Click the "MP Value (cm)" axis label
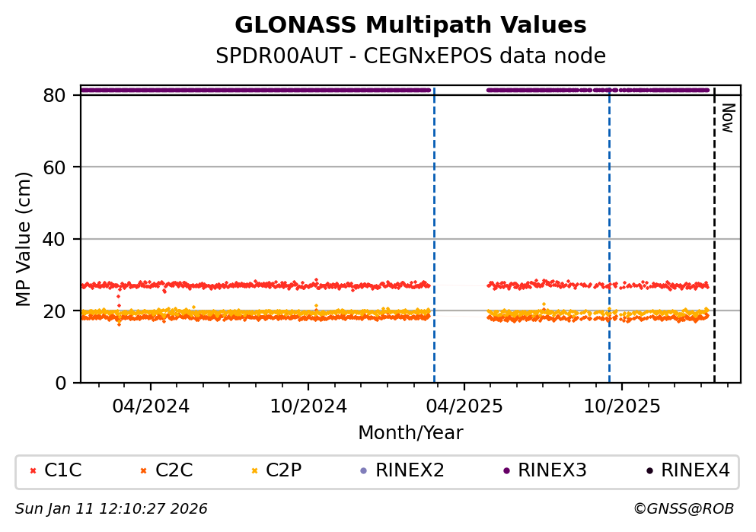The image size is (756, 532). 24,239
